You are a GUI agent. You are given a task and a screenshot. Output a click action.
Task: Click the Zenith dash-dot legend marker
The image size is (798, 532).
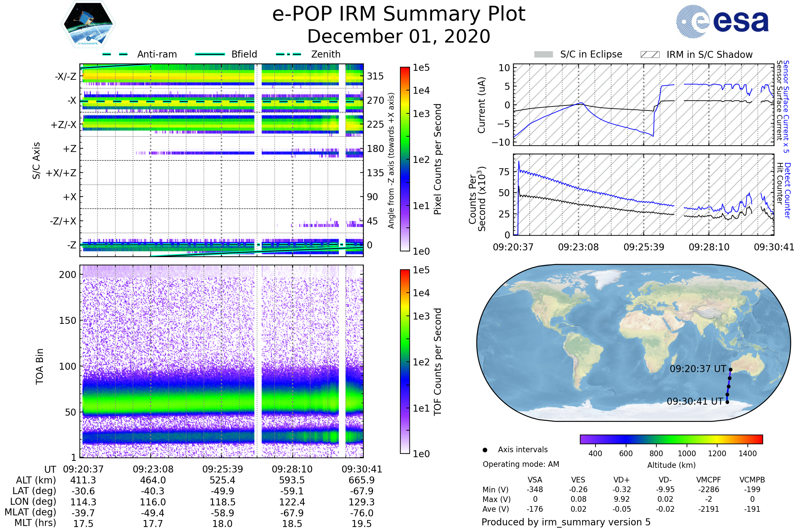click(x=288, y=54)
